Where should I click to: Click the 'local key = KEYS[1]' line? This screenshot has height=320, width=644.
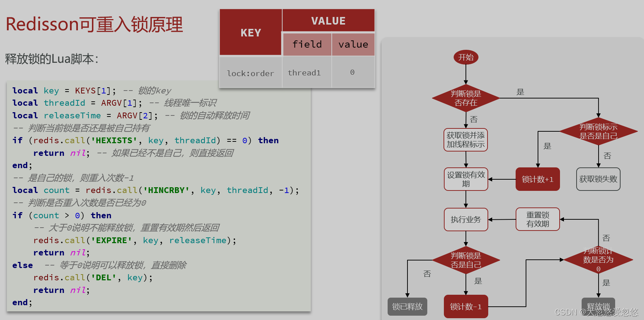(x=92, y=91)
